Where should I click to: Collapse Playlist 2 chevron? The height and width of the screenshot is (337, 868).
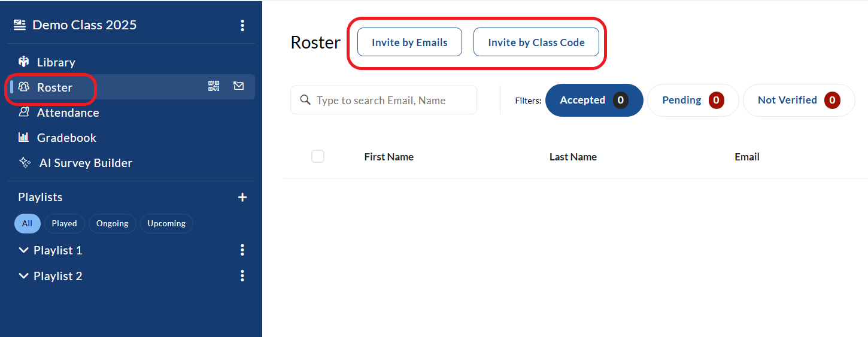[24, 276]
